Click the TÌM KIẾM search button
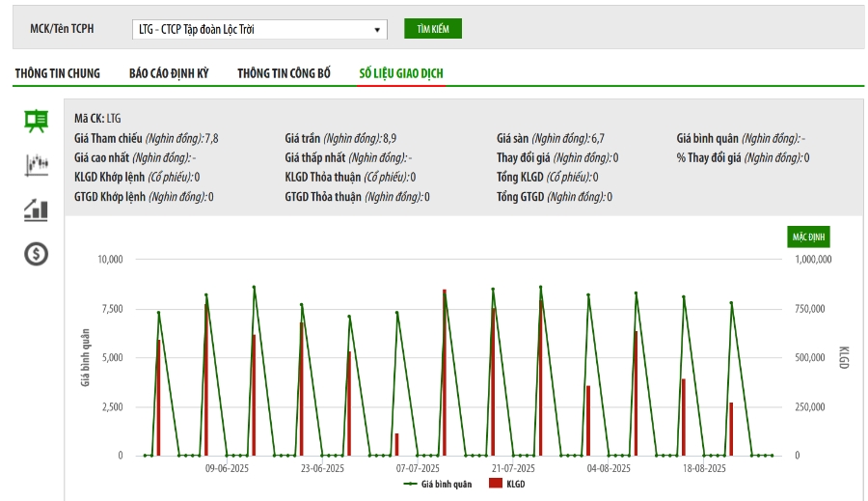Screen dimensions: 868x501 coord(433,29)
